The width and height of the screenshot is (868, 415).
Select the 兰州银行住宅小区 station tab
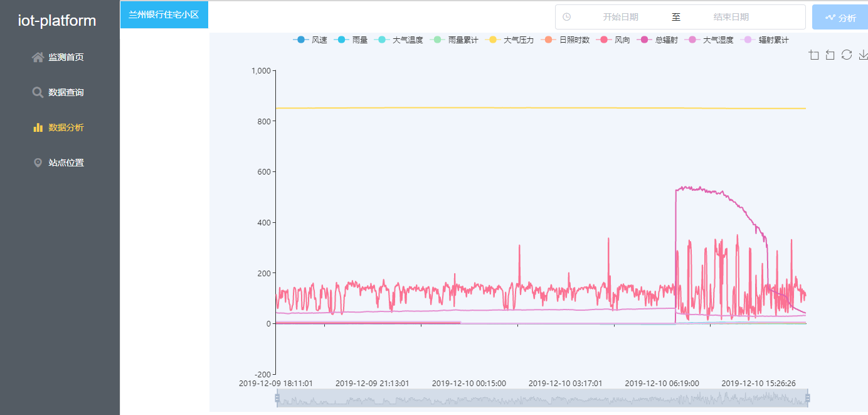[164, 14]
